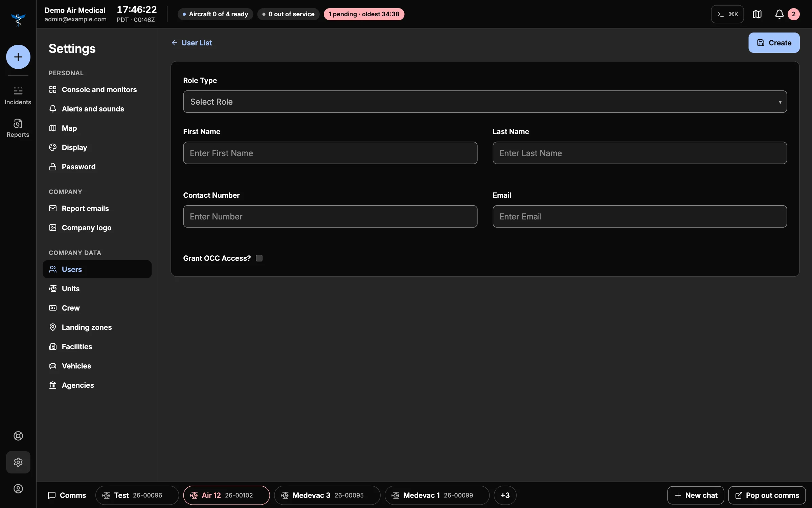Open Display settings
The height and width of the screenshot is (508, 812).
click(x=97, y=147)
